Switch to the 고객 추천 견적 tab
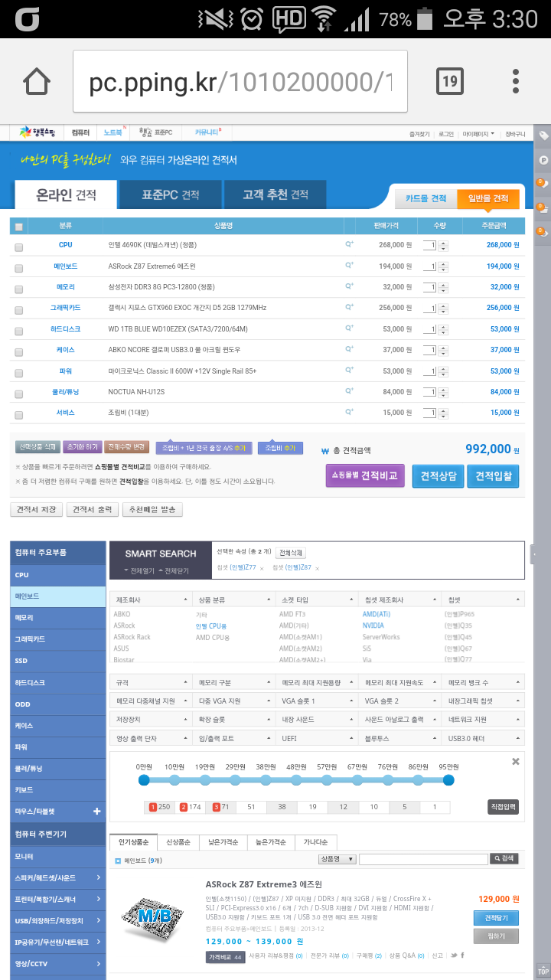 pos(275,195)
